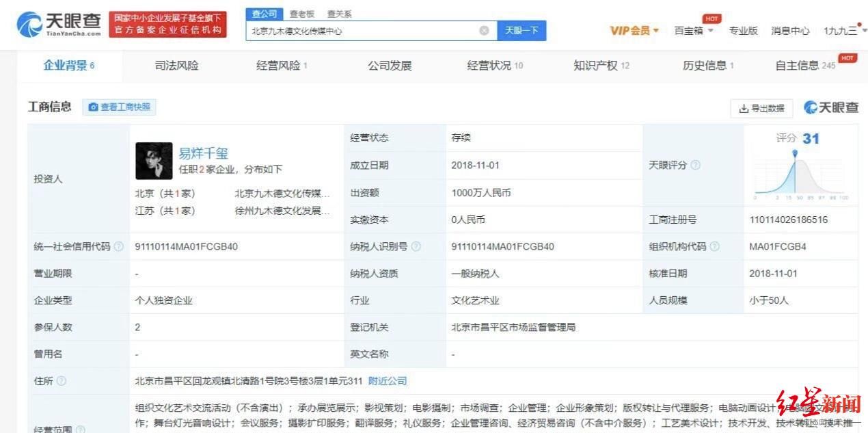Open 消息中心 message center
Viewport: 868px width, 433px height.
tap(790, 31)
